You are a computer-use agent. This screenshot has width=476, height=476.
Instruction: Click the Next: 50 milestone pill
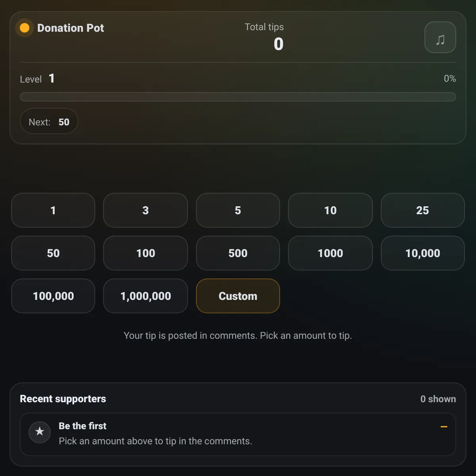[49, 121]
